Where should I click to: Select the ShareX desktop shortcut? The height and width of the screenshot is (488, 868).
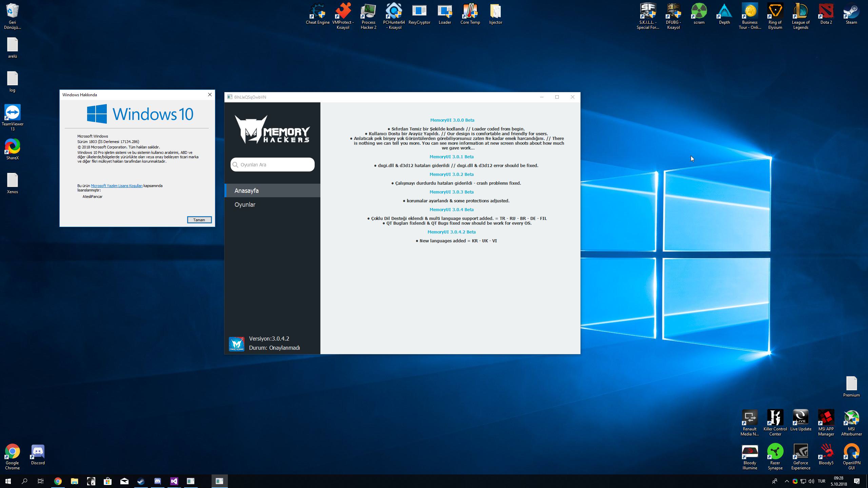click(x=13, y=149)
